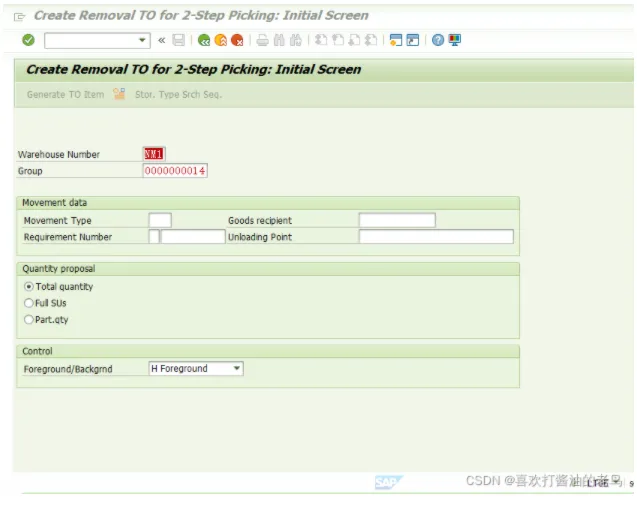Click the green Back icon
The image size is (637, 512).
(204, 40)
